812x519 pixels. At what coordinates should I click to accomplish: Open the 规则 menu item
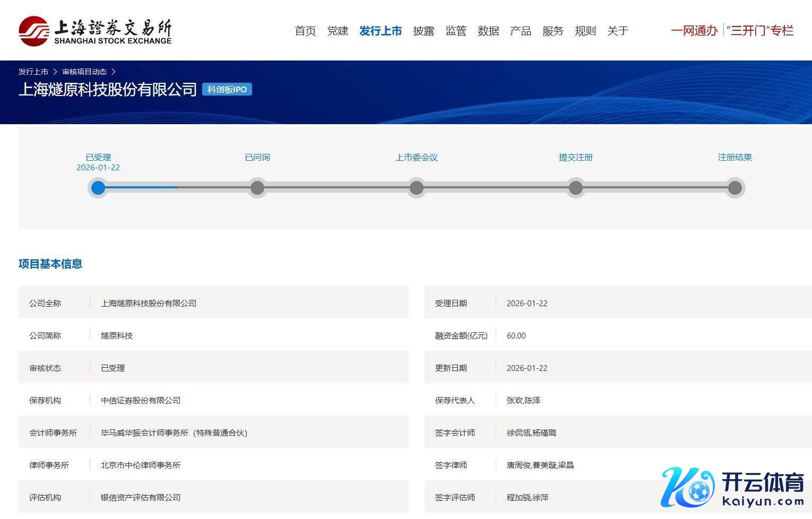coord(585,31)
